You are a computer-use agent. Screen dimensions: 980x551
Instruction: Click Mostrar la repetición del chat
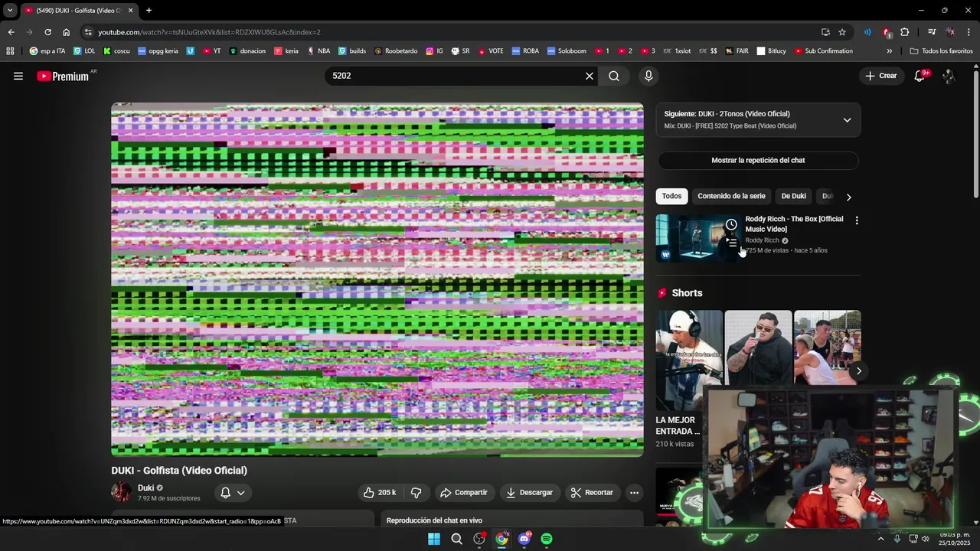pyautogui.click(x=758, y=160)
